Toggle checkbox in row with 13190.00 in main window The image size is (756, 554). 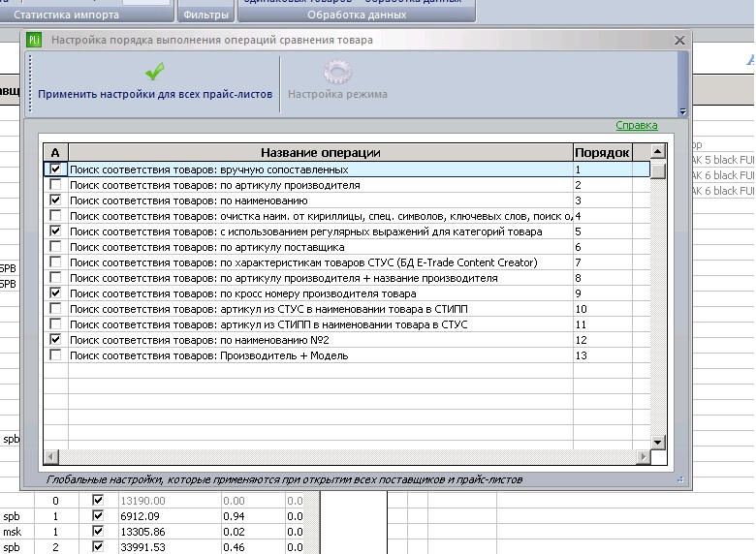98,500
